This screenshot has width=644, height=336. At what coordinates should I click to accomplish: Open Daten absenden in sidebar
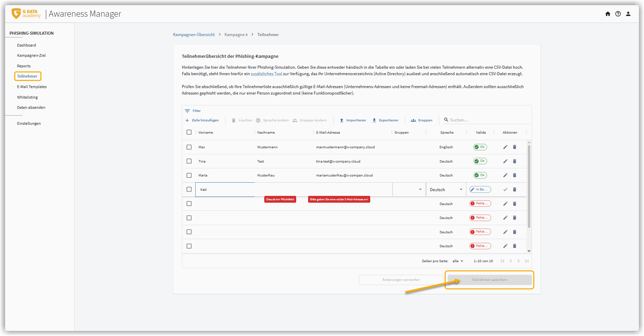point(31,107)
